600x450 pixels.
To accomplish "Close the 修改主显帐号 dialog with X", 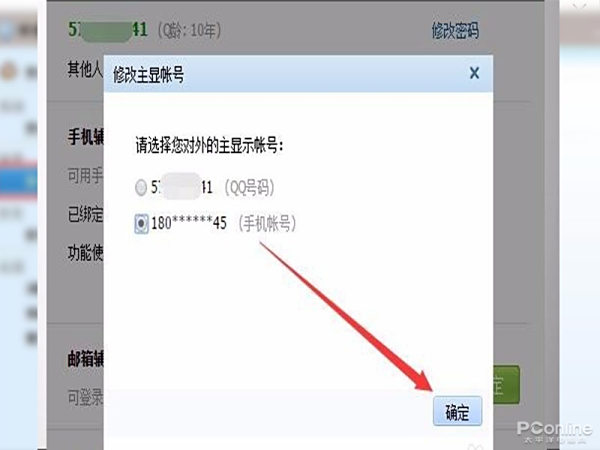I will [474, 73].
